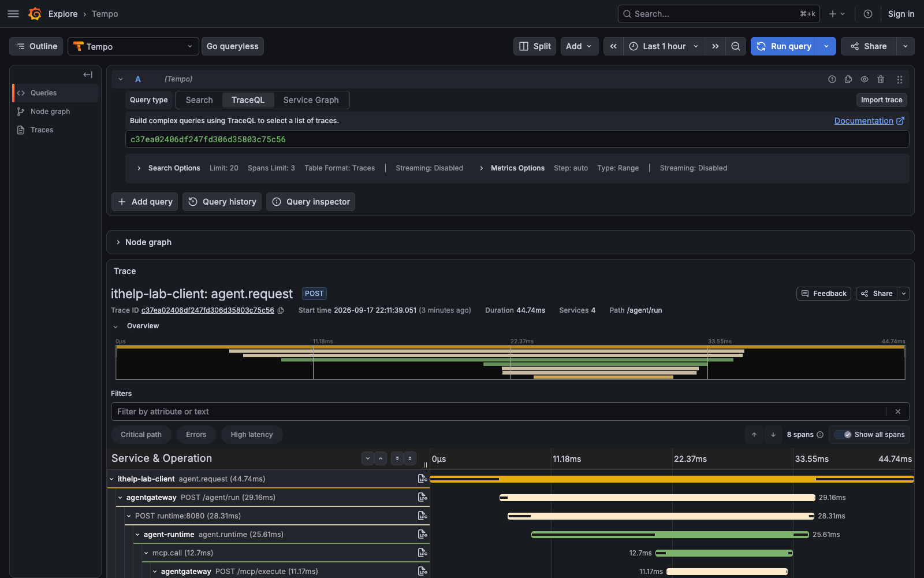924x578 pixels.
Task: Toggle query A visibility eye
Action: pyautogui.click(x=865, y=79)
